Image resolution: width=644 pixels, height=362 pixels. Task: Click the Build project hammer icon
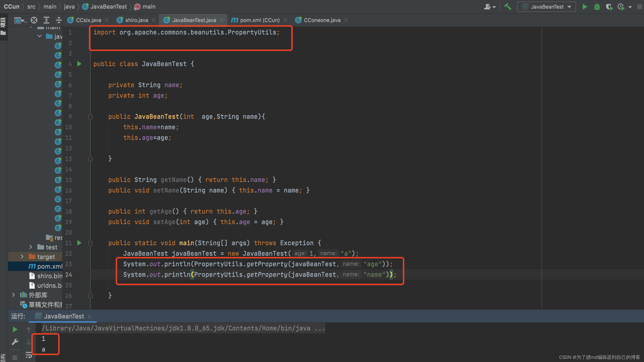pos(508,7)
